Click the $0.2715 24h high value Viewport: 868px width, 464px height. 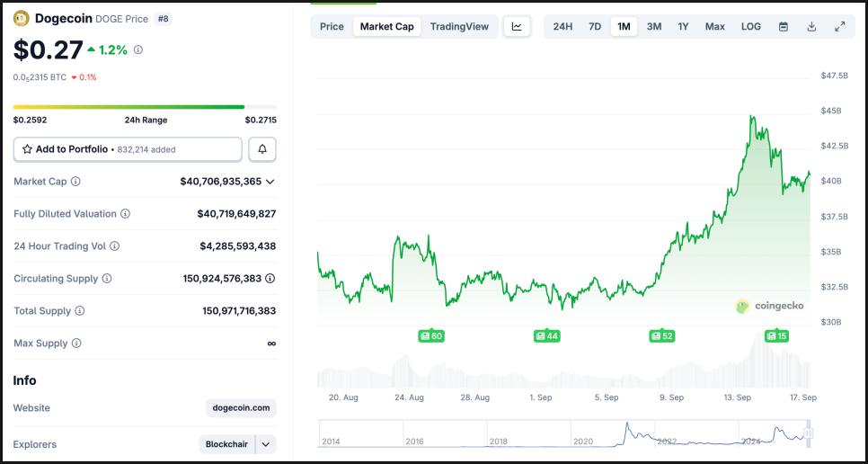261,120
